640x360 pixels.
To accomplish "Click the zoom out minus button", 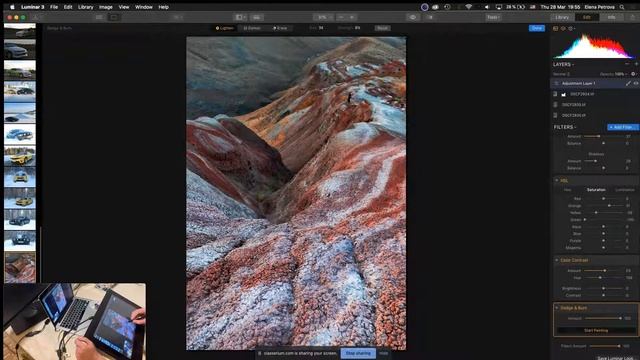I will pos(341,17).
